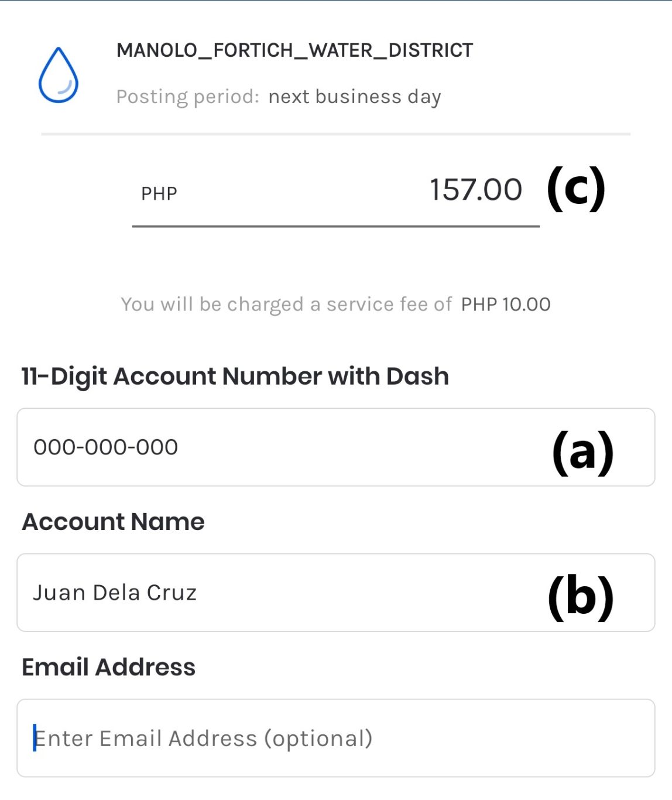Focus the 11-digit account number field

(336, 447)
